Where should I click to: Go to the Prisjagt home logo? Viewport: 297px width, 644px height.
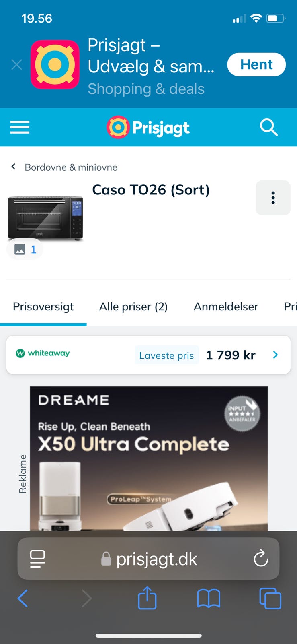(148, 127)
